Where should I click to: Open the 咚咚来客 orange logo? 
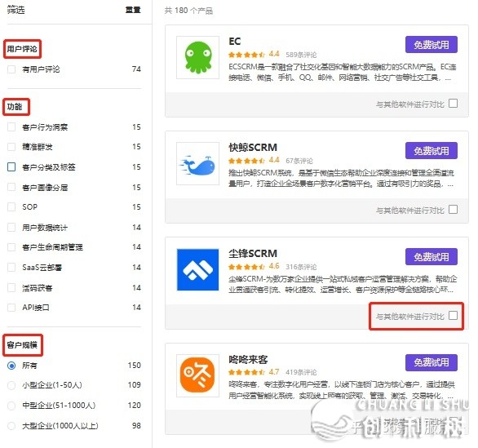pos(198,375)
